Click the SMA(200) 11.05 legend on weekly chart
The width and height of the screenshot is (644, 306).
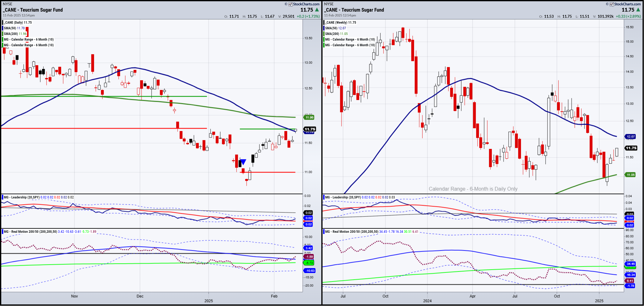[336, 34]
